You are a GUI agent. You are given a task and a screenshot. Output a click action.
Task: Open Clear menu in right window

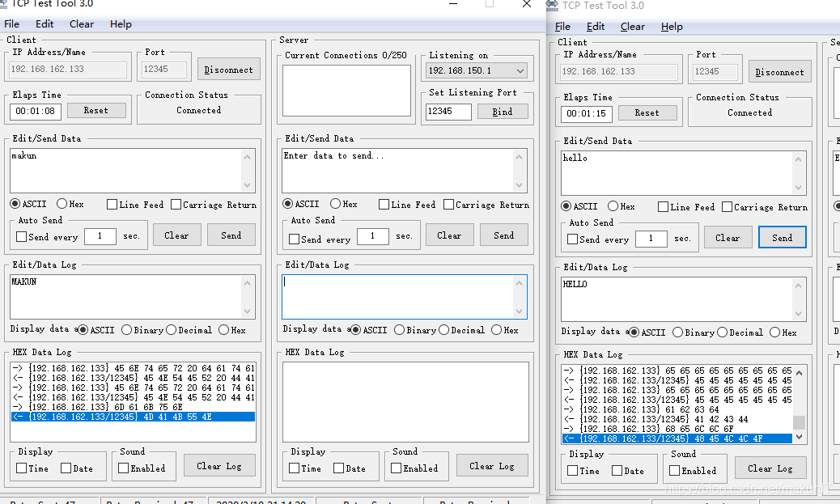(x=633, y=27)
